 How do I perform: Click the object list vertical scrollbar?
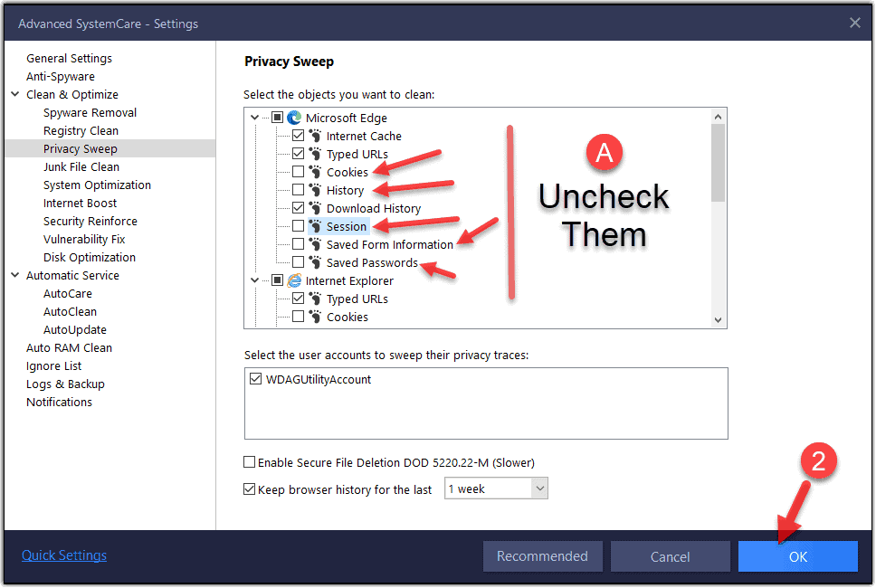pyautogui.click(x=718, y=163)
